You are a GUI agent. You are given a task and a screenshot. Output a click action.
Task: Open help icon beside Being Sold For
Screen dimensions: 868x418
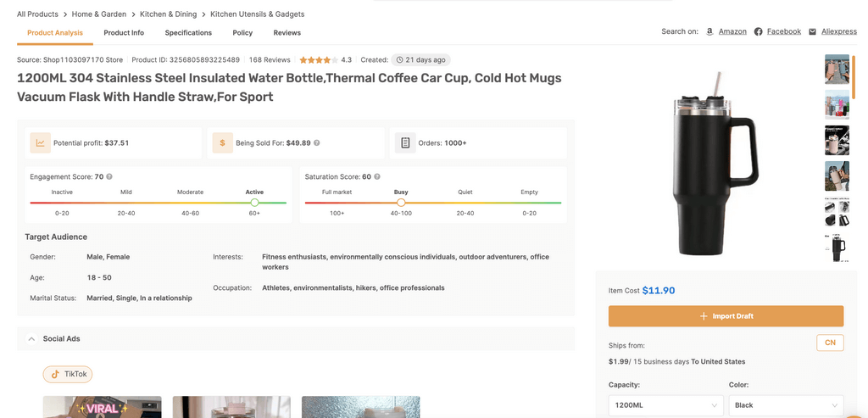[317, 142]
